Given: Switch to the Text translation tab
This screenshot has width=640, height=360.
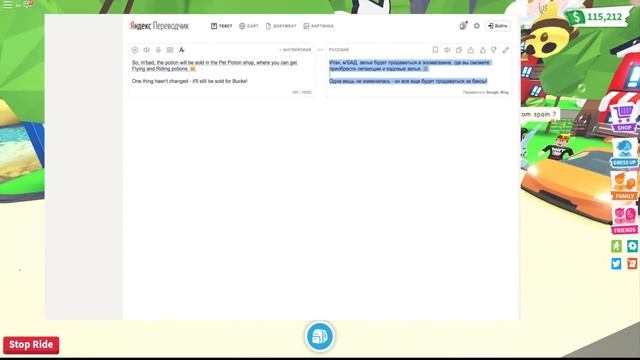Looking at the screenshot, I should (221, 26).
